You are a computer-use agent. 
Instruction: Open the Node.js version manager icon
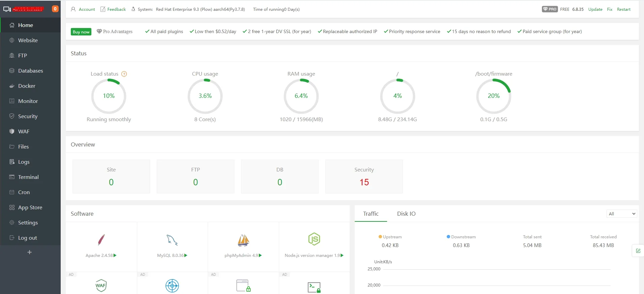pyautogui.click(x=314, y=239)
